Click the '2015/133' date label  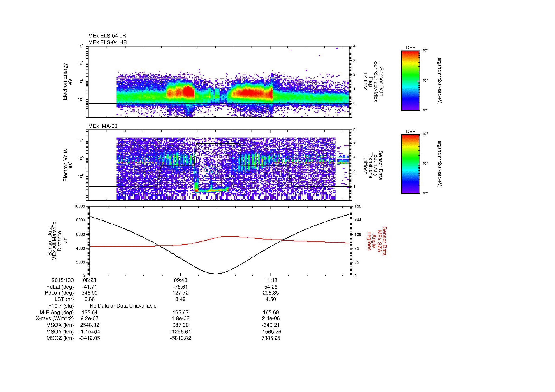coord(63,280)
